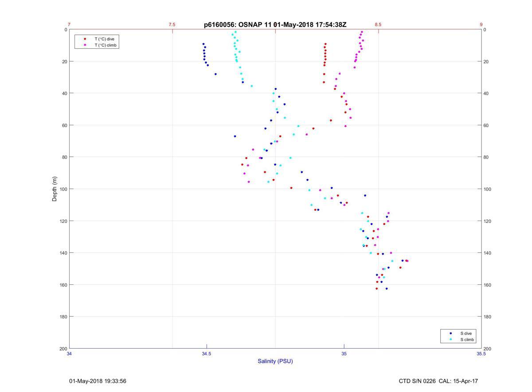The image size is (532, 392).
Task: Click depth tick '200' beside the Depth (m) label
Action: (63, 349)
